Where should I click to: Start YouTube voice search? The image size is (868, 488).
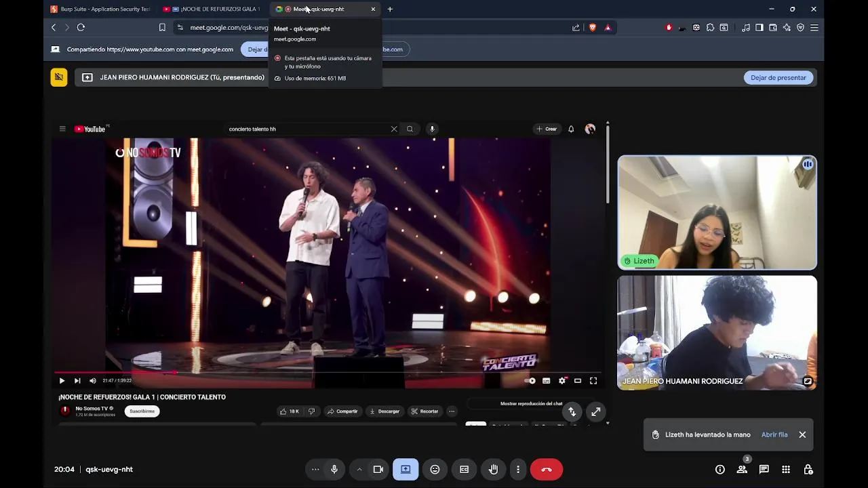[432, 129]
